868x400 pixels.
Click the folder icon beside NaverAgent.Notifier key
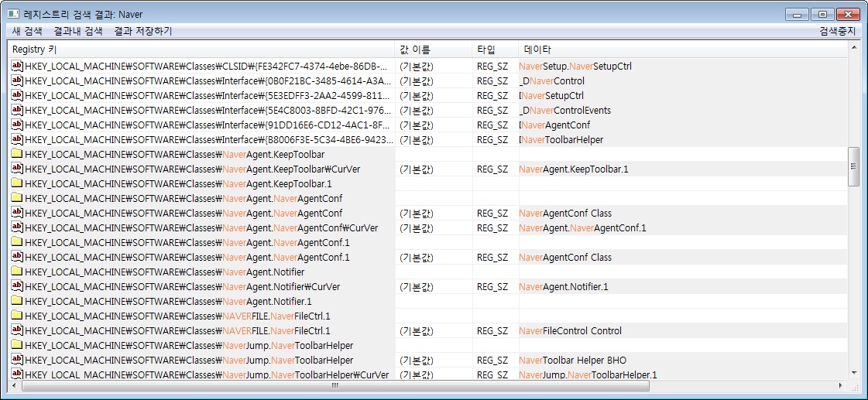coord(16,272)
